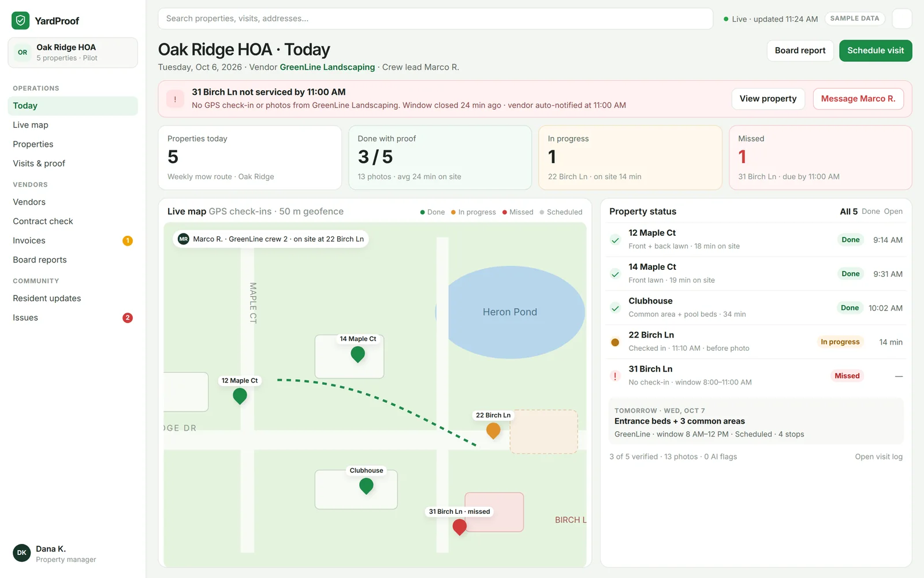Click the Done with proof 3/5 card
The height and width of the screenshot is (578, 924).
tap(440, 158)
